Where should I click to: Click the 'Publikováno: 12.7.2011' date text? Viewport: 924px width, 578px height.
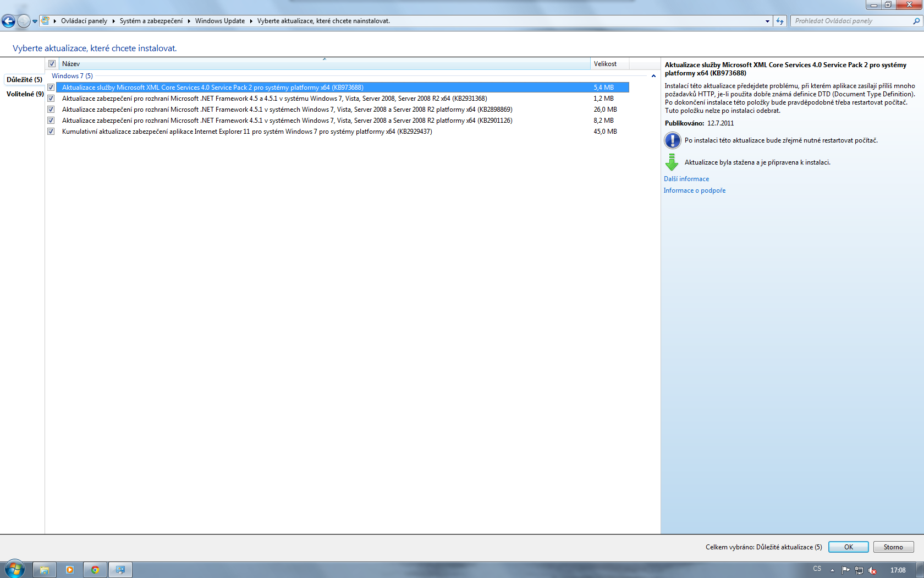pos(699,123)
